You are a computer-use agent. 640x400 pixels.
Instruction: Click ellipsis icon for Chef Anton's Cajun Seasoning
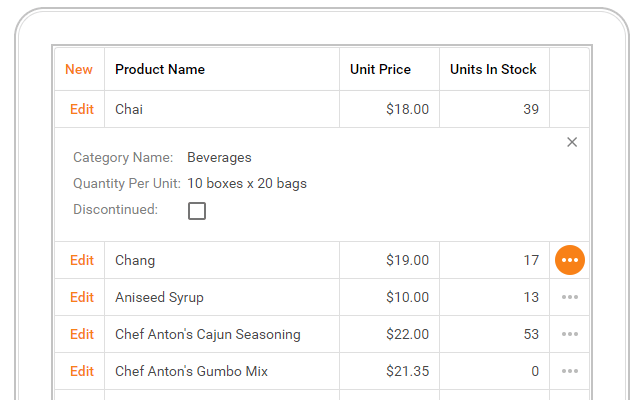(x=570, y=334)
